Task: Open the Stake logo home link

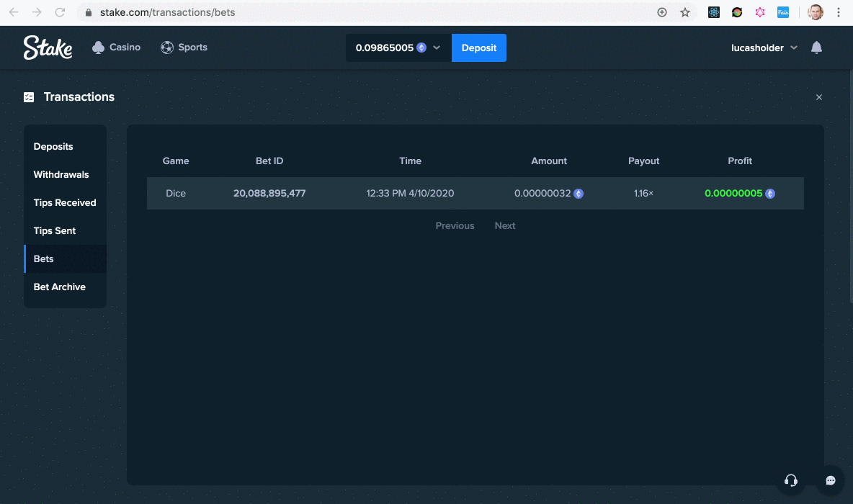Action: coord(48,48)
